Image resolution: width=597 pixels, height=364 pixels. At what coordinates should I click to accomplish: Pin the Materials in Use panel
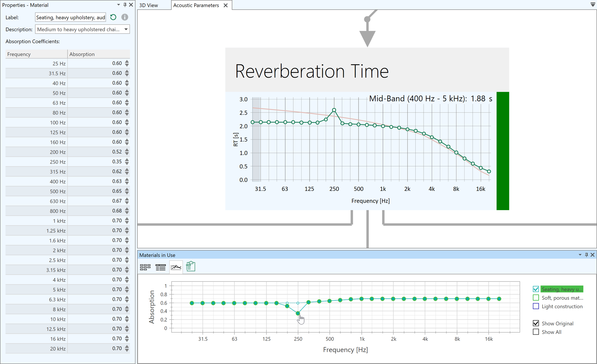tap(586, 255)
